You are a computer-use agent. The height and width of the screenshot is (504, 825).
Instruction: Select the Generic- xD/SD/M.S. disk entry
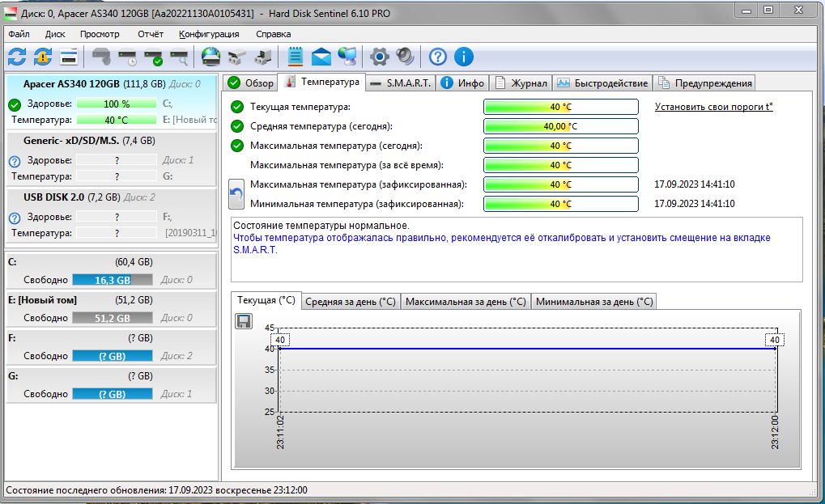coord(111,159)
